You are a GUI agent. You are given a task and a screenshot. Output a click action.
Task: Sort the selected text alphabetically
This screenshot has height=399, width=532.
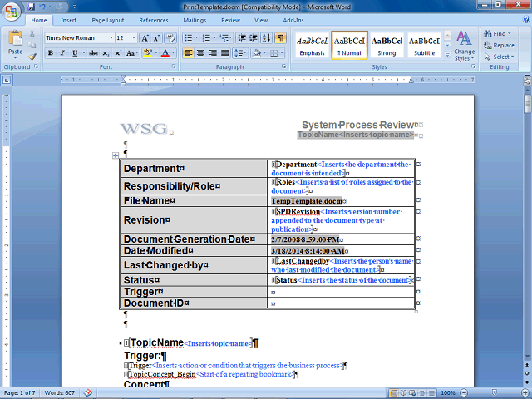coord(266,38)
